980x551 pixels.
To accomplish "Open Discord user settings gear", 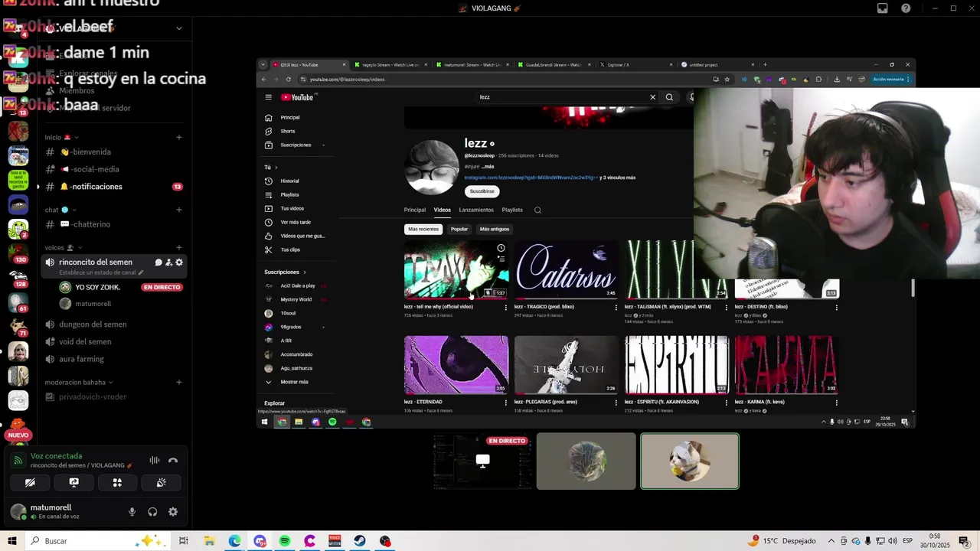I will coord(173,512).
